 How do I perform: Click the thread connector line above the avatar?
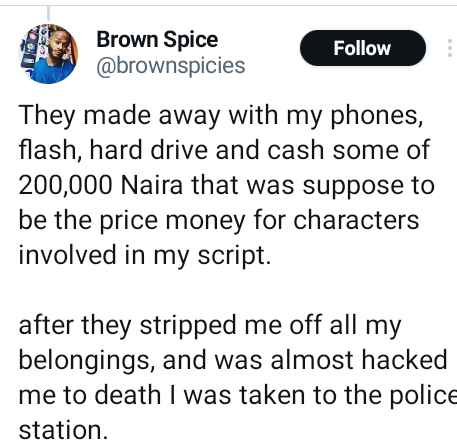tap(49, 14)
